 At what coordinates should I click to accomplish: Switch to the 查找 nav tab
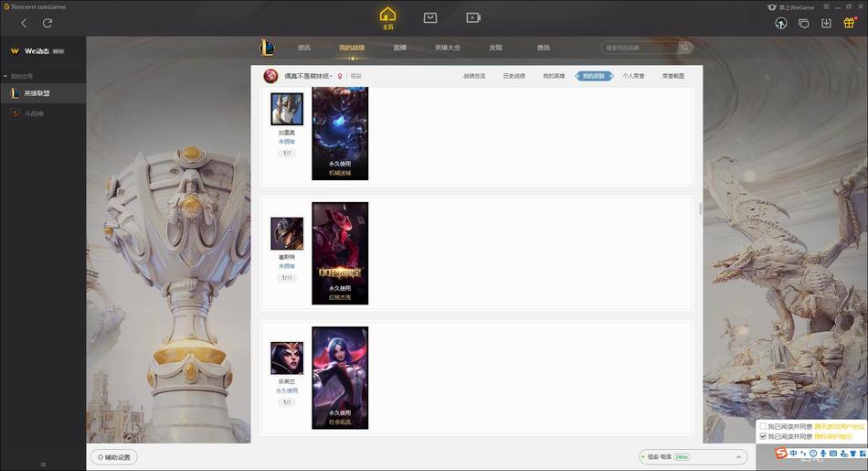[544, 48]
